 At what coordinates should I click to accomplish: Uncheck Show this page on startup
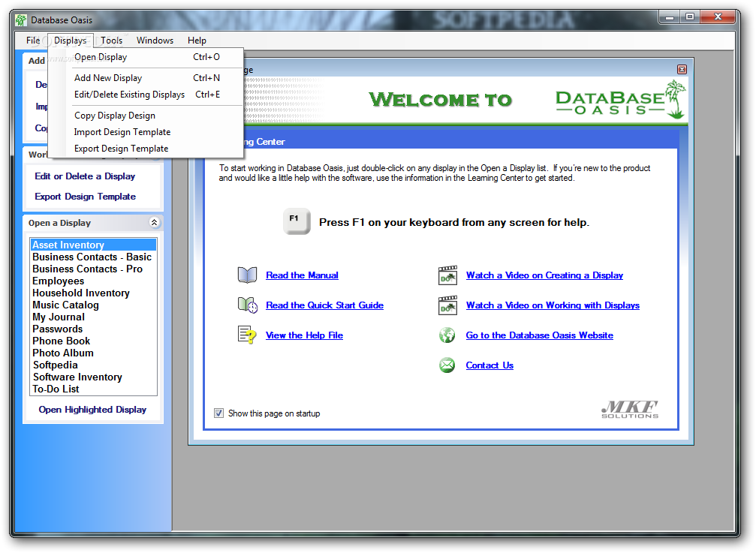[219, 413]
